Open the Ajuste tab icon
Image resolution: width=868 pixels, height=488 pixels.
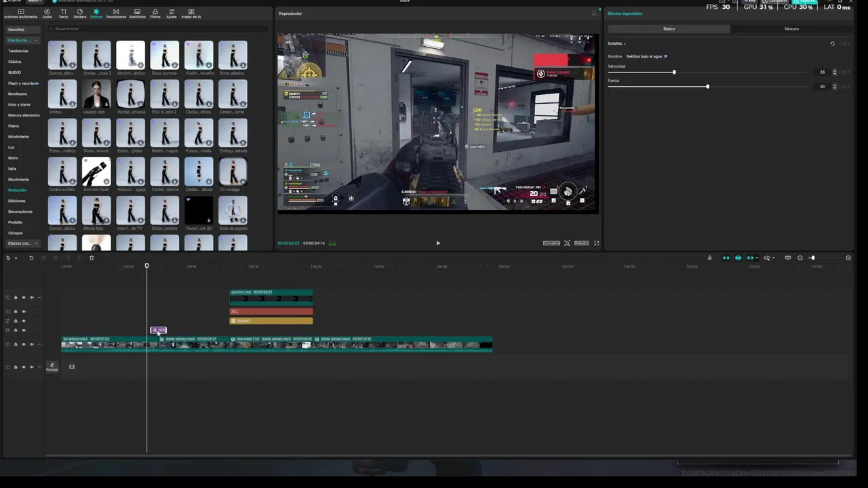coord(171,12)
